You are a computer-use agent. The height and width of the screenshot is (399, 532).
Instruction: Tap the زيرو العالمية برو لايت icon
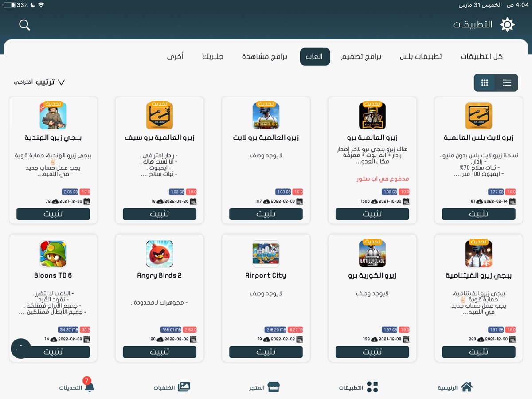click(x=266, y=116)
